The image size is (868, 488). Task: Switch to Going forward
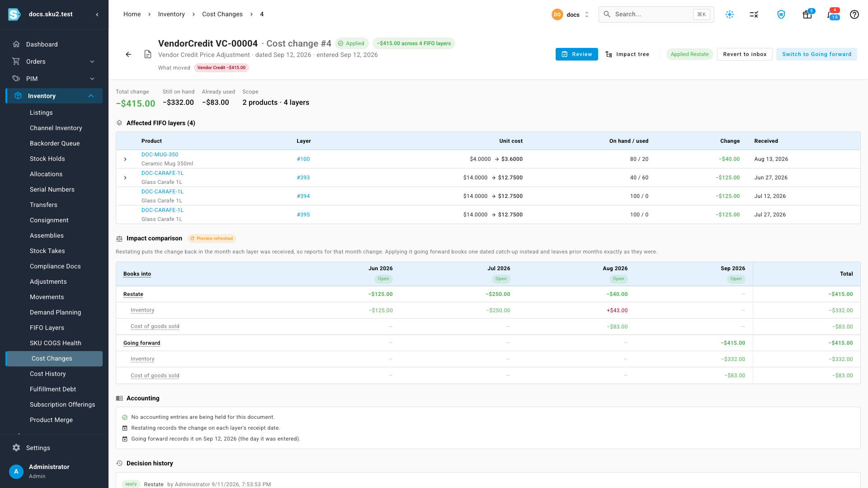(816, 54)
